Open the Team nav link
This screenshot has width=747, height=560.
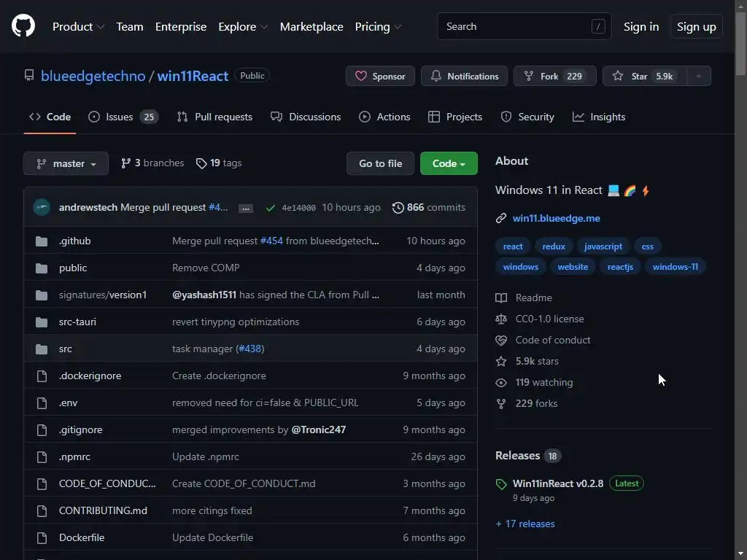coord(130,27)
